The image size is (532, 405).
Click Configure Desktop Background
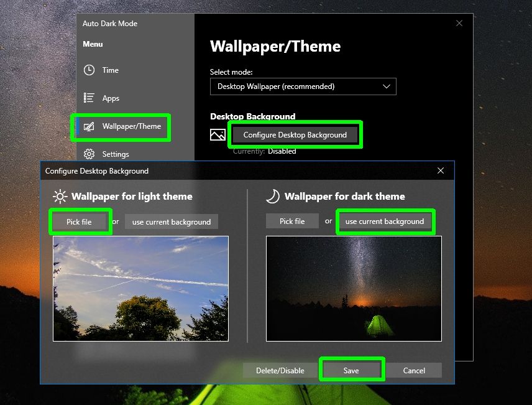coord(295,134)
